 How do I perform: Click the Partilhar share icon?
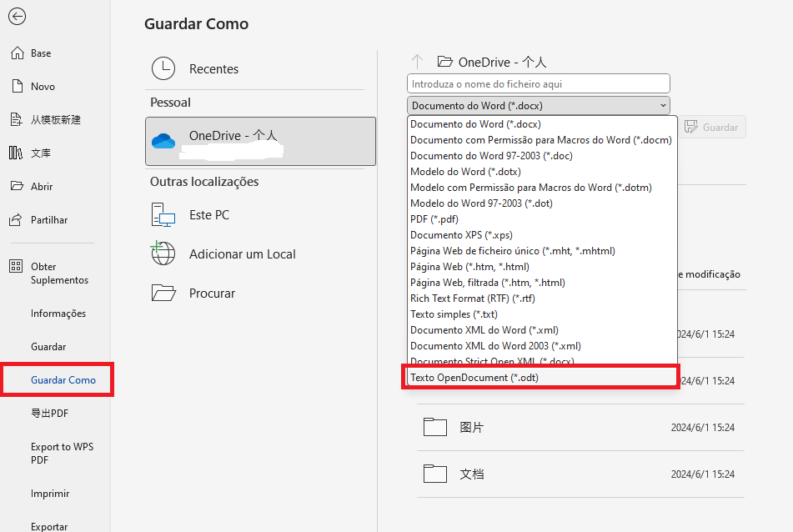coord(16,219)
